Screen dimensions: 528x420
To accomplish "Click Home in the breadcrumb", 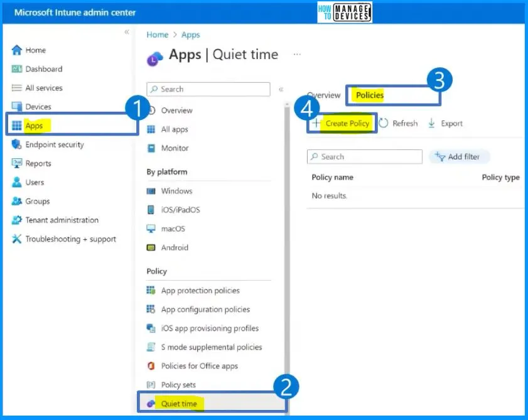I will (157, 35).
